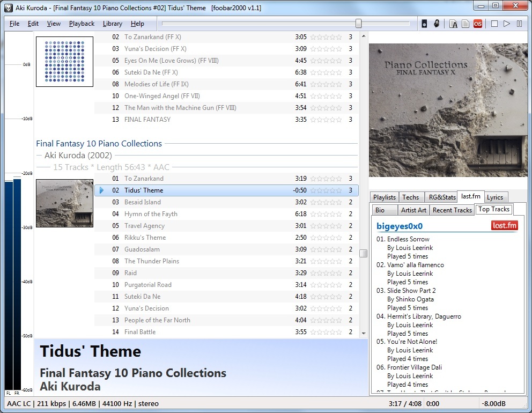Select the track "The Man with the Machine Gun (FF VIII)"
The width and height of the screenshot is (532, 413).
click(x=227, y=108)
